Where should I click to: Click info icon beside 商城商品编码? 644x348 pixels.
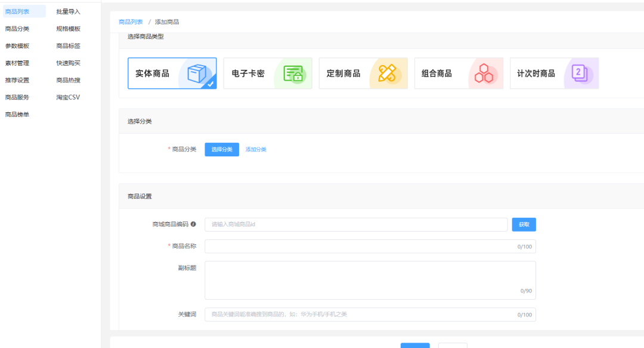point(193,224)
